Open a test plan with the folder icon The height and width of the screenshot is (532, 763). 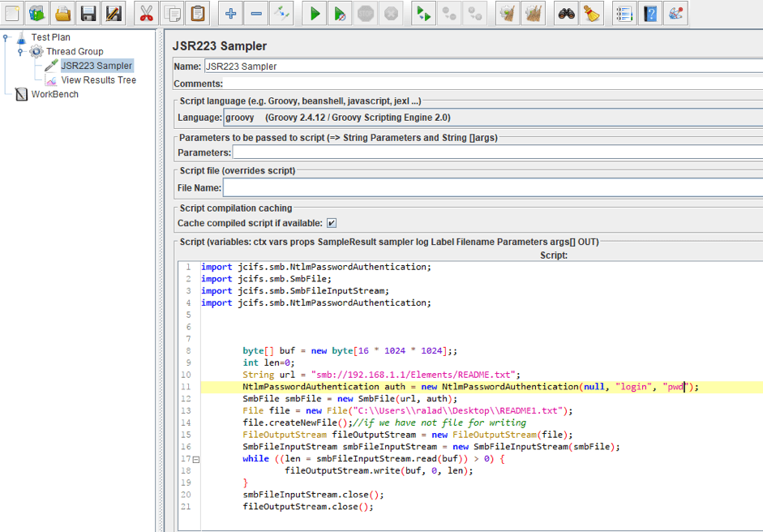[62, 13]
